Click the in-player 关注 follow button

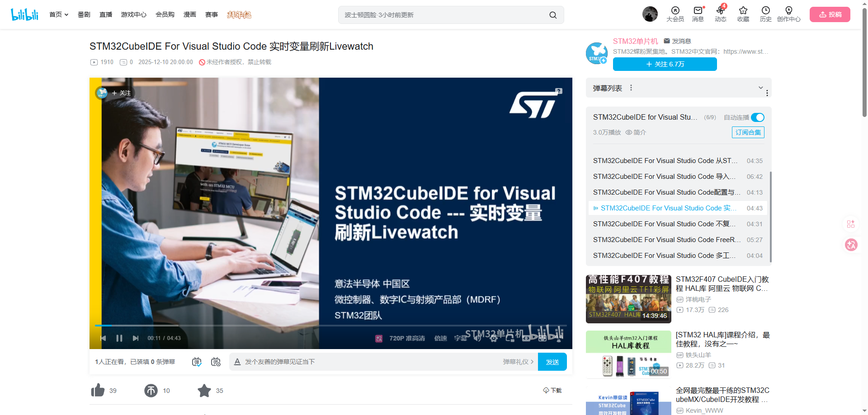121,93
